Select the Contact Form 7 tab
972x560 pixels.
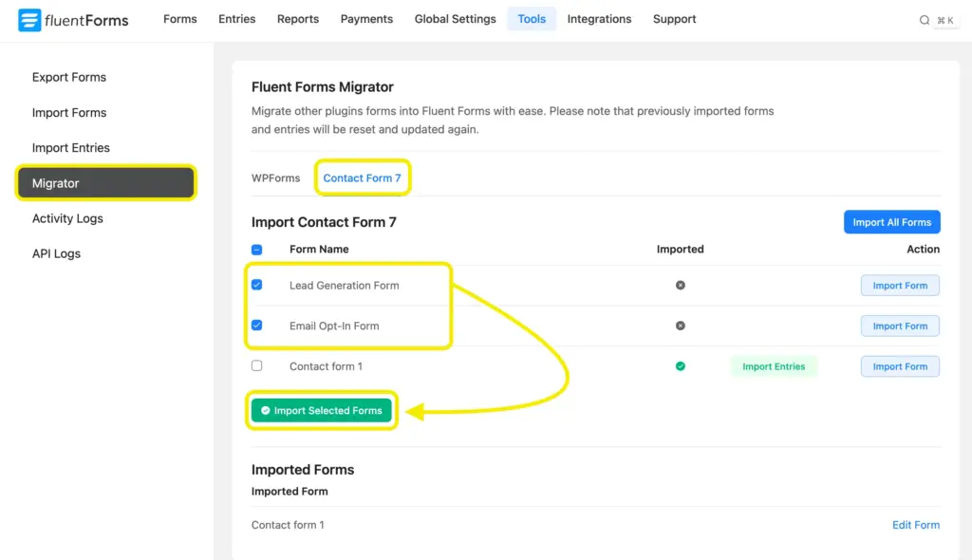pos(363,177)
